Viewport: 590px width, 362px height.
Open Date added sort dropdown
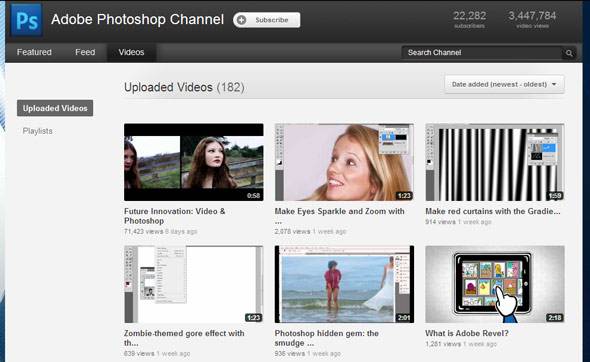pos(504,84)
